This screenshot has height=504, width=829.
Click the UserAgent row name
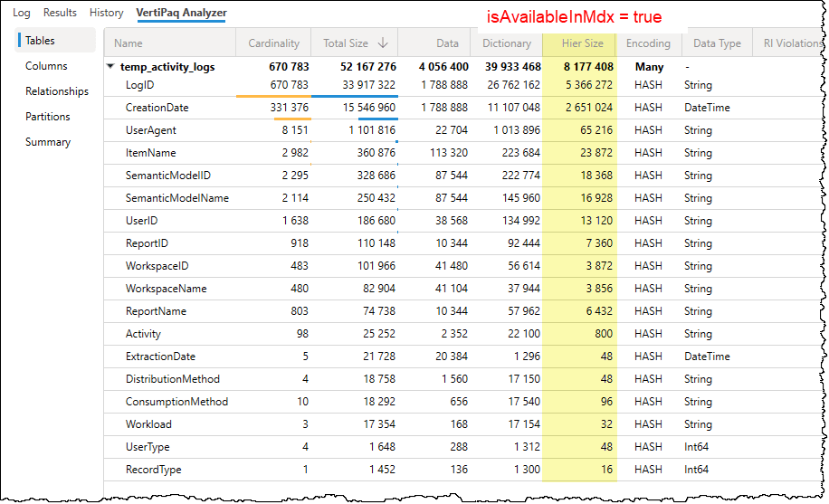[150, 130]
